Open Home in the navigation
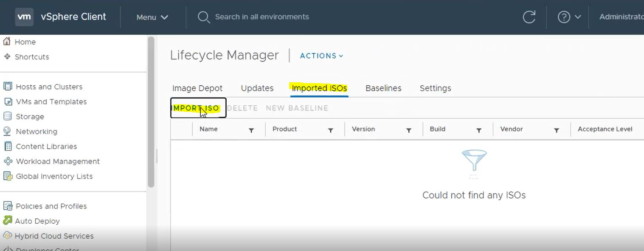644x251 pixels. [x=25, y=42]
